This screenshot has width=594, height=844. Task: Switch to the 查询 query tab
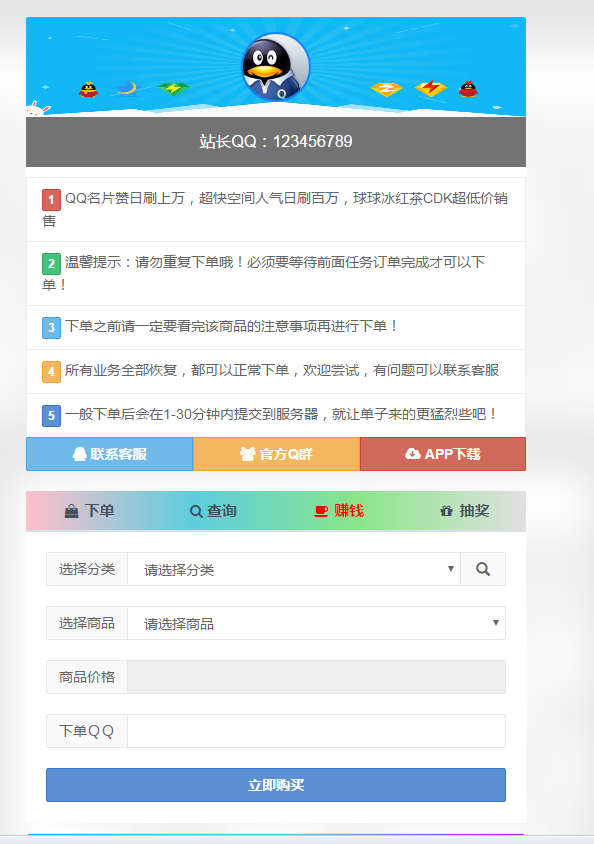[x=213, y=510]
